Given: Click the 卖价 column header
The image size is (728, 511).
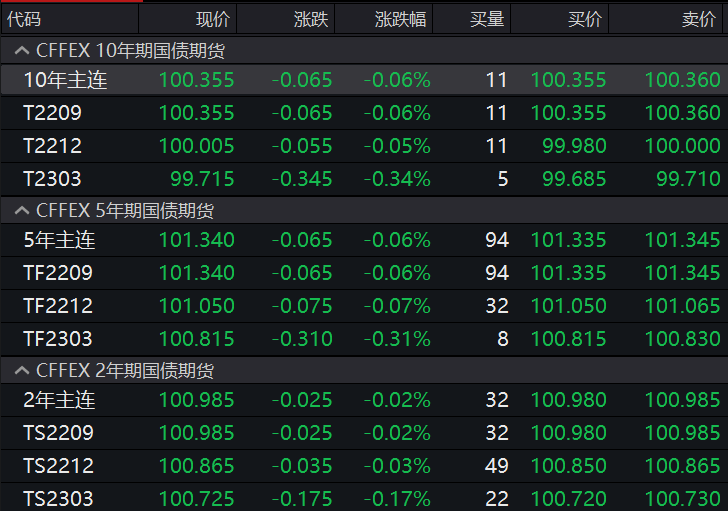Looking at the screenshot, I should 698,19.
